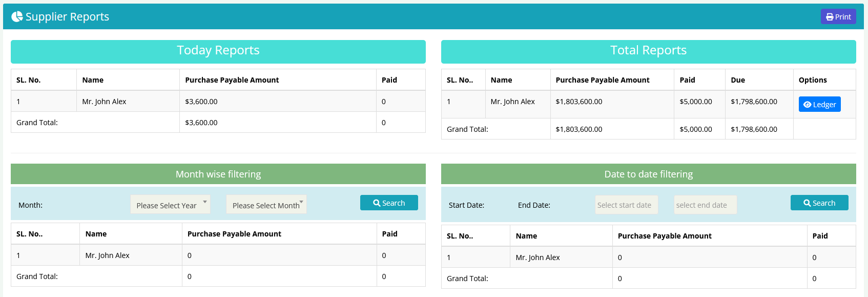This screenshot has height=297, width=868.
Task: Click the Month wise filtering header bar
Action: point(218,174)
